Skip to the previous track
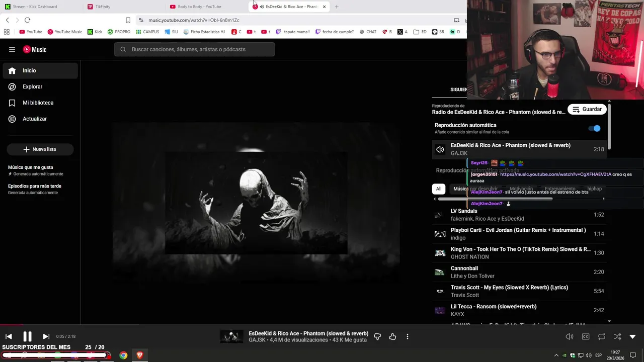This screenshot has width=644, height=362. 9,336
